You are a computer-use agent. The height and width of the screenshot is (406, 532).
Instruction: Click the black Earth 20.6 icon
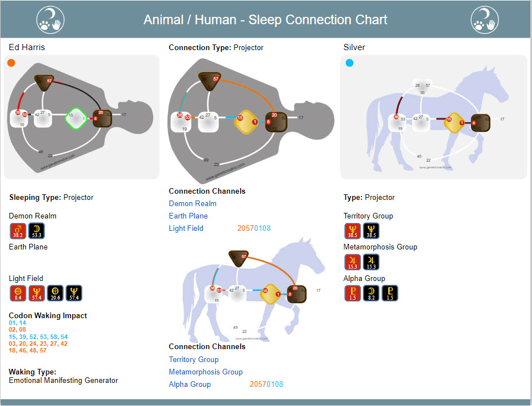coord(55,293)
